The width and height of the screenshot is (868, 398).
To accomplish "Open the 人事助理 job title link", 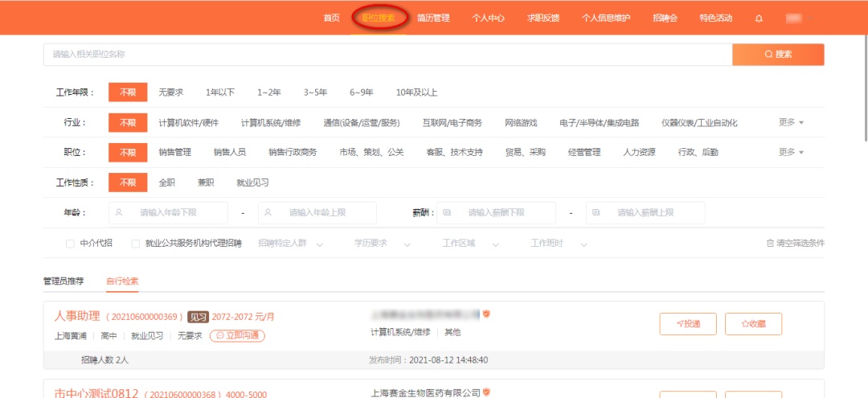I will pos(77,316).
